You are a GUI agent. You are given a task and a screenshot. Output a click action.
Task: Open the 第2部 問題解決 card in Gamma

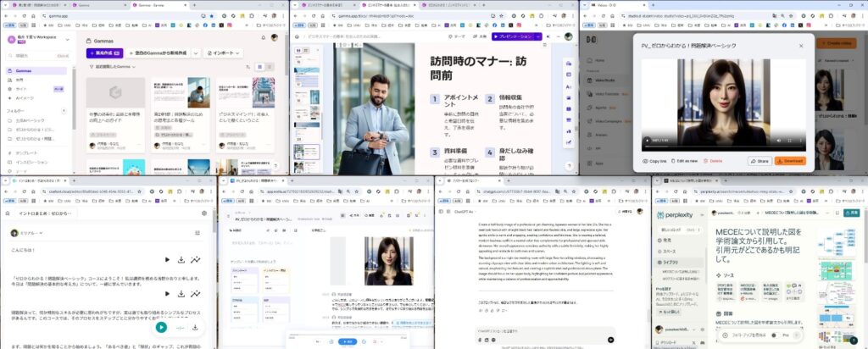(181, 115)
